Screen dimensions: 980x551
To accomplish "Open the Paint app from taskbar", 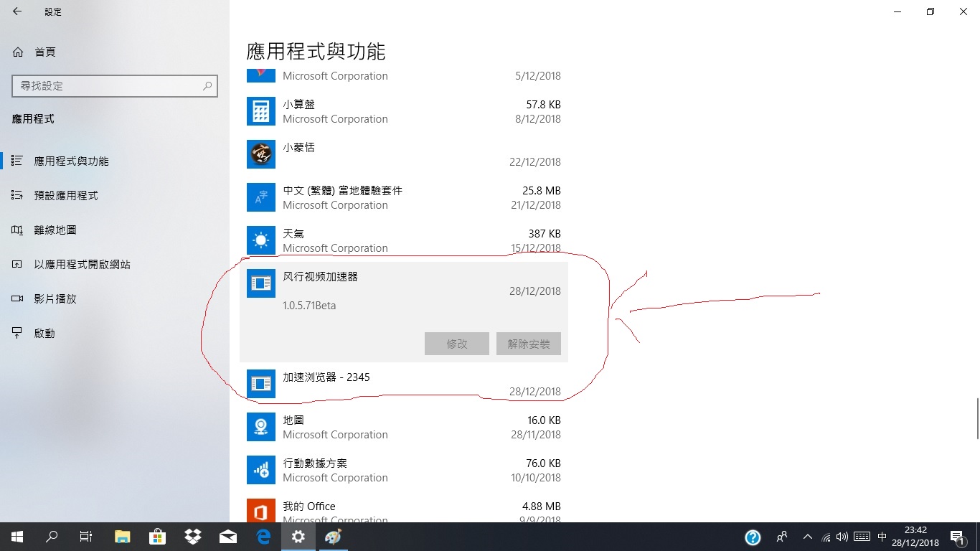I will 334,537.
